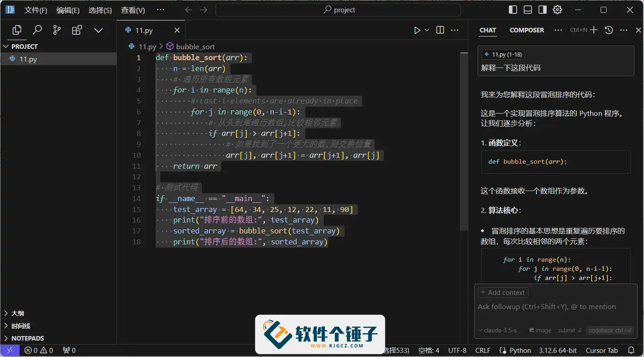Click the codebase ctrl+enter button
The height and width of the screenshot is (357, 644).
(x=610, y=331)
